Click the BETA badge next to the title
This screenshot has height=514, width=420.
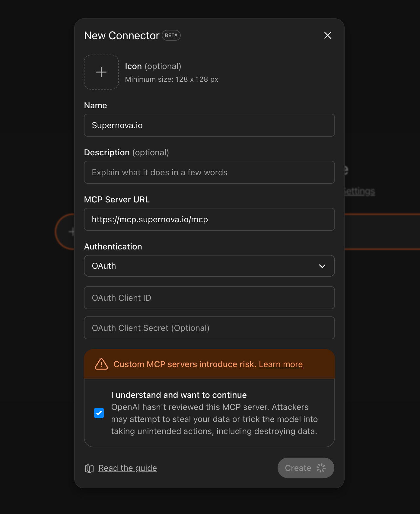click(x=171, y=35)
